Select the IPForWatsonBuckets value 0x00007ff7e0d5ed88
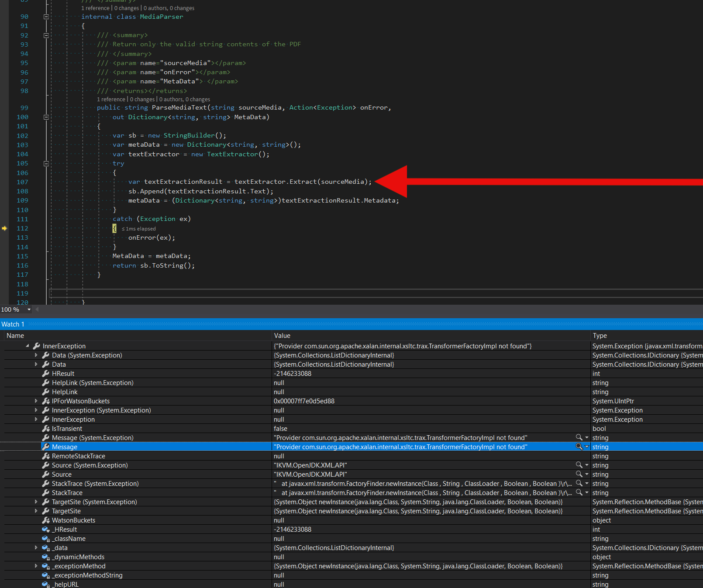703x588 pixels. point(304,401)
